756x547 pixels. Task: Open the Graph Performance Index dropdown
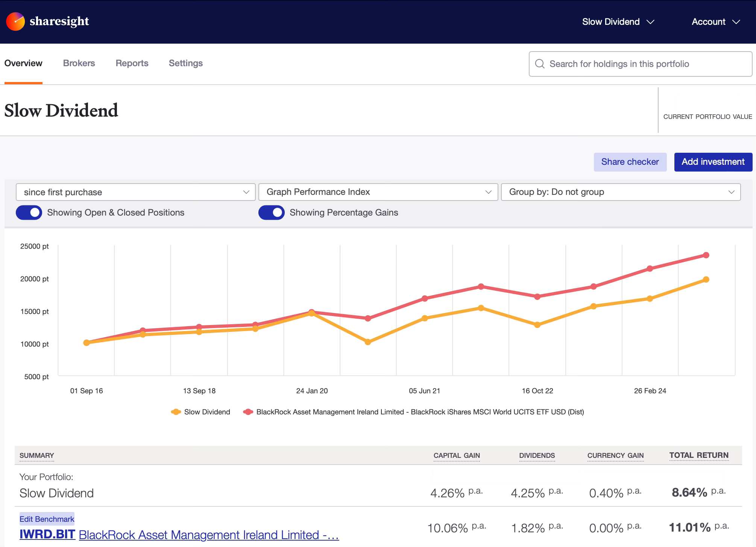[378, 192]
